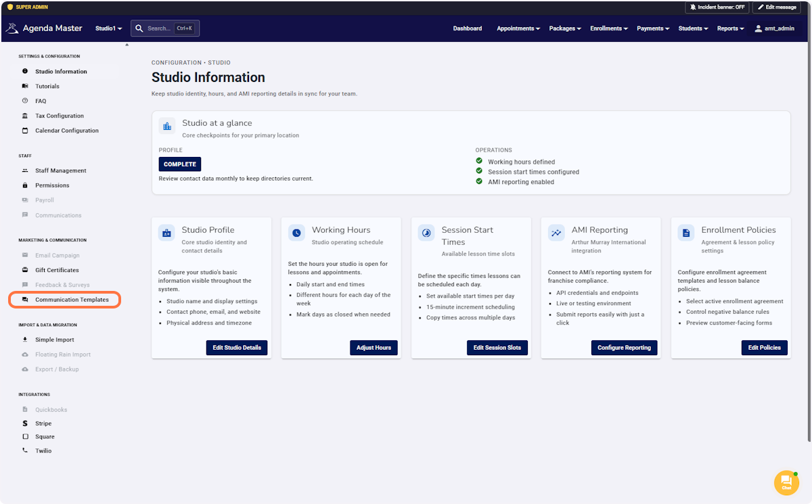
Task: Click the Gift Certificates card icon
Action: pyautogui.click(x=25, y=270)
